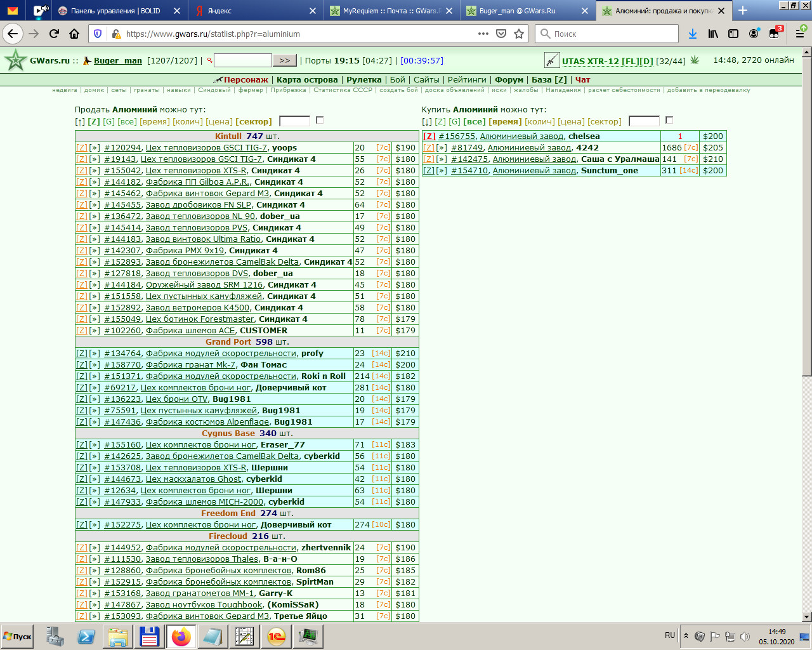The image size is (812, 650).
Task: Open the pinned video player tab
Action: [39, 10]
